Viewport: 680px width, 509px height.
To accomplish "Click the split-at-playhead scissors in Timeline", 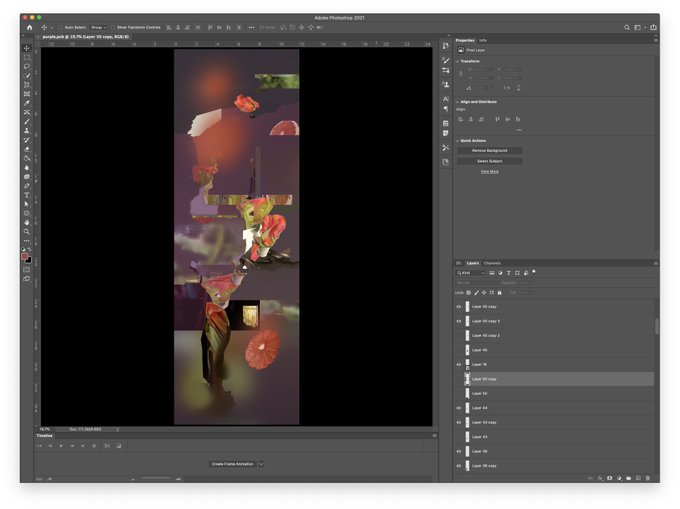I will pyautogui.click(x=107, y=446).
